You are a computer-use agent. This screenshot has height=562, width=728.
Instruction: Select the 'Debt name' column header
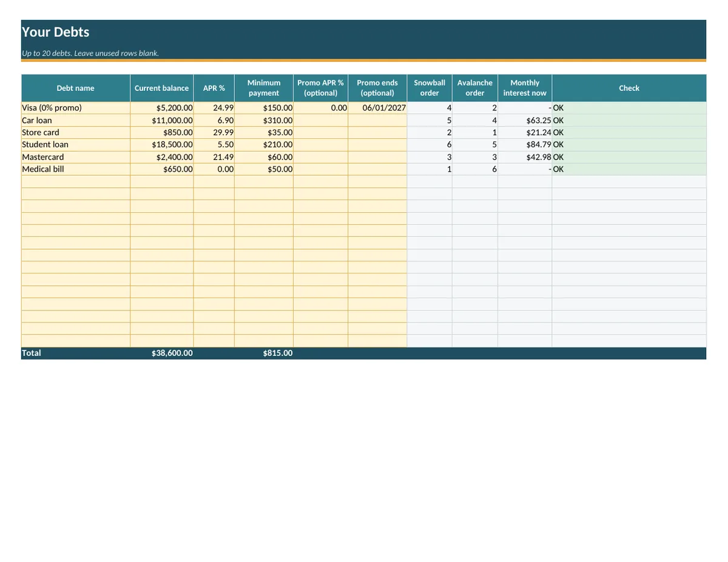[76, 88]
